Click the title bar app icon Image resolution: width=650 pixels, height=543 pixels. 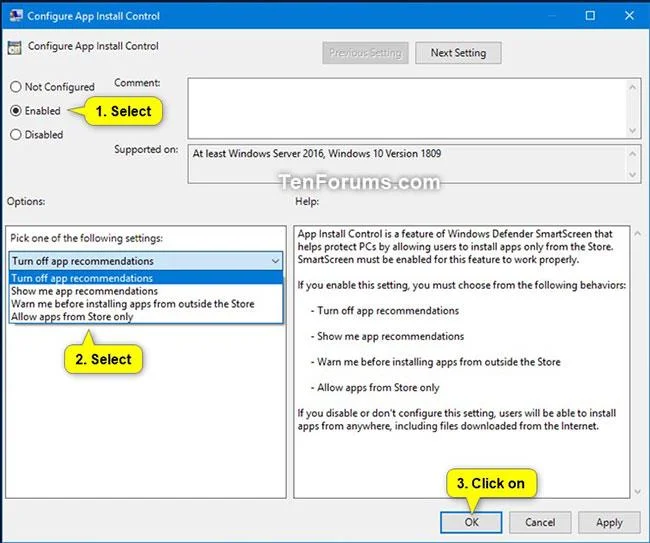[16, 16]
